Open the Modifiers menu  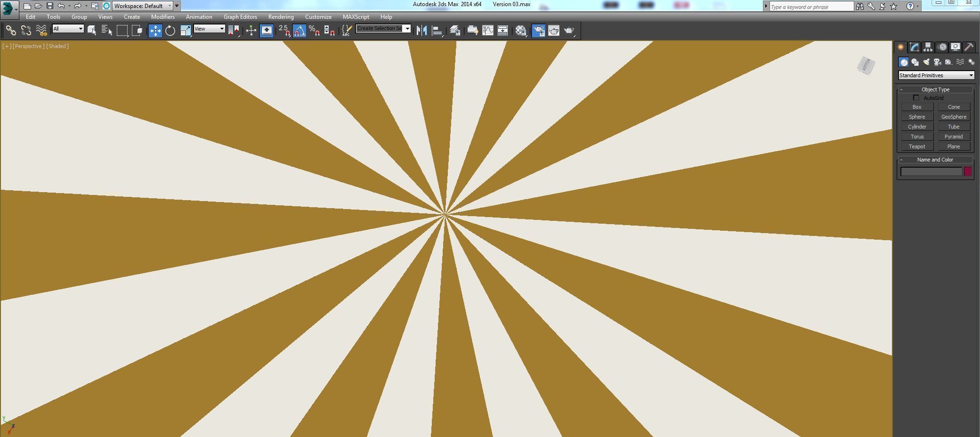pyautogui.click(x=163, y=17)
